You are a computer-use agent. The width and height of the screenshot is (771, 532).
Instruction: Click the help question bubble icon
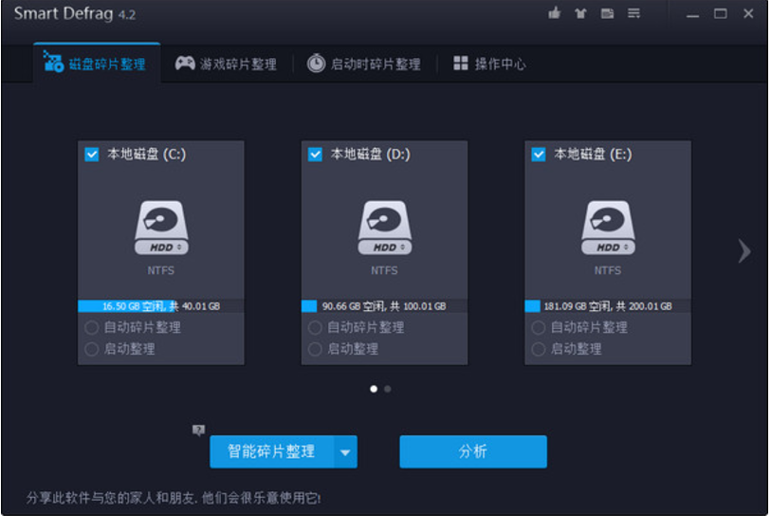198,431
